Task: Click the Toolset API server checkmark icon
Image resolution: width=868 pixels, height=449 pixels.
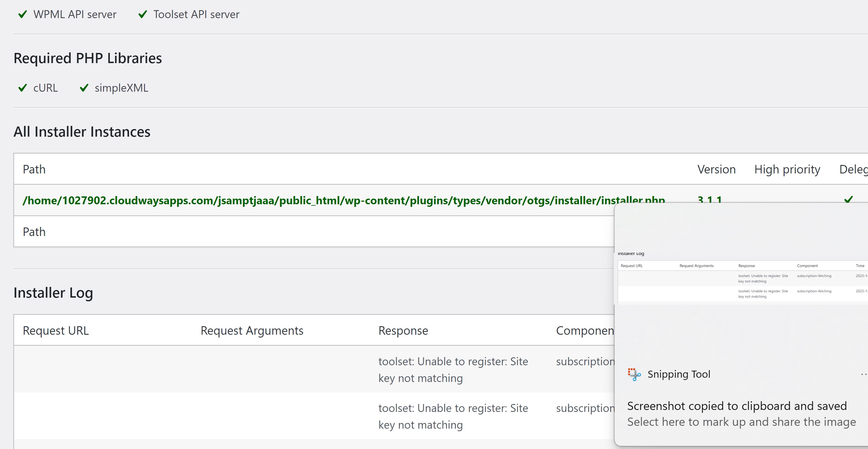Action: [142, 14]
